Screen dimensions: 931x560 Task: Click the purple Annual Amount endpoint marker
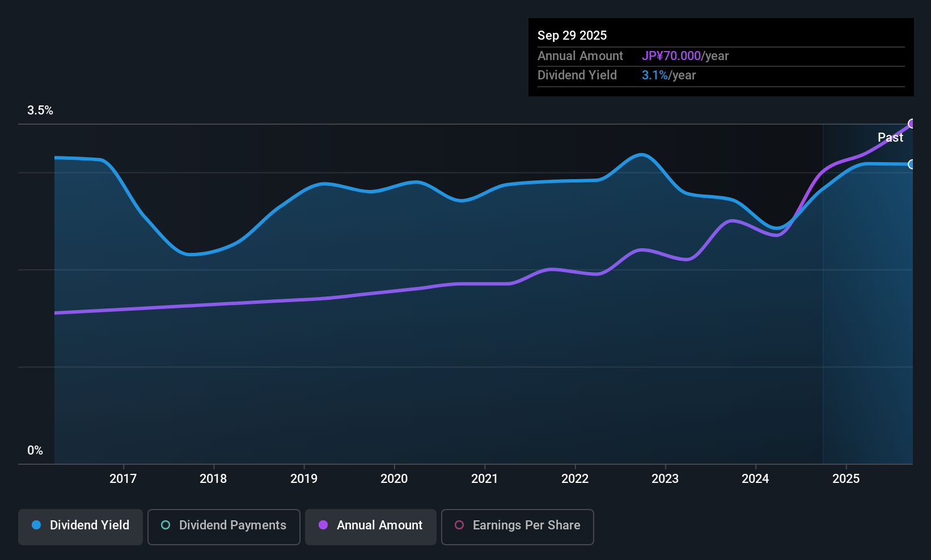pyautogui.click(x=912, y=124)
